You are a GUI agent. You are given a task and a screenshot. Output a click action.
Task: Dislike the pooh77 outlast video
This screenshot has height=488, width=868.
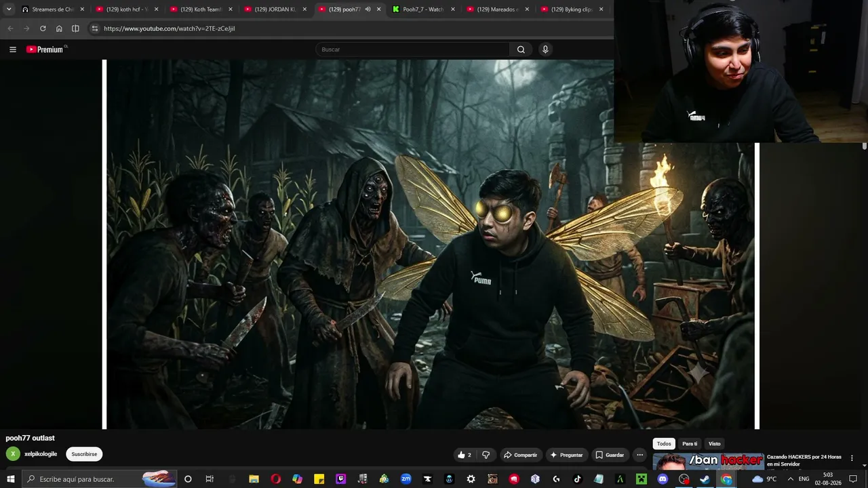click(x=486, y=455)
